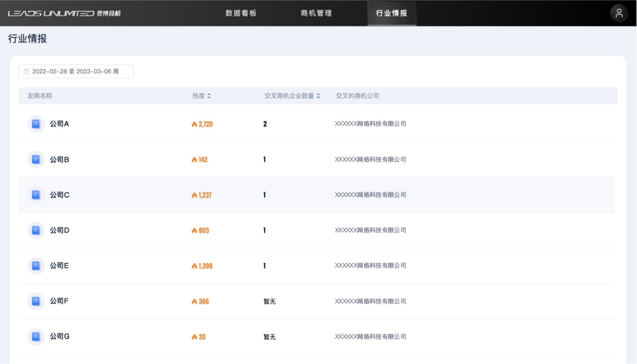Click the blue icon beside 公司E

(x=36, y=266)
